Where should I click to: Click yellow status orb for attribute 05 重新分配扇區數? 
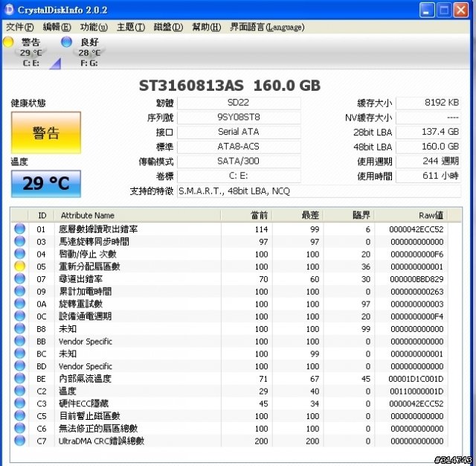coord(20,266)
